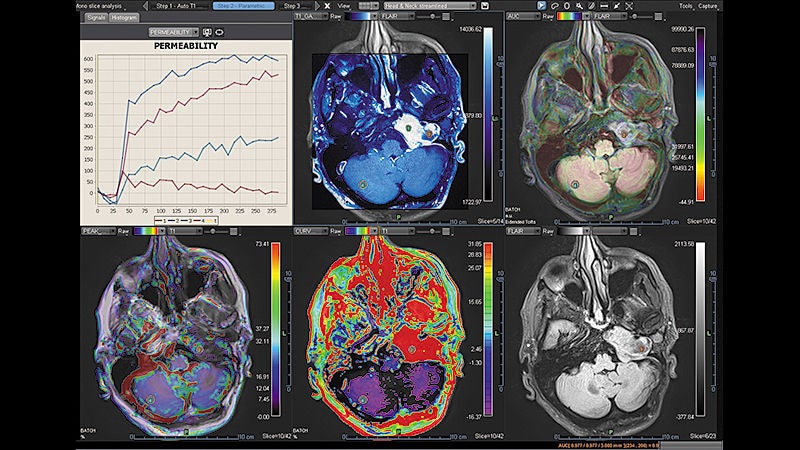This screenshot has height=450, width=800.
Task: Expand the Head & Neck streamlined protocol dropdown
Action: (430, 6)
